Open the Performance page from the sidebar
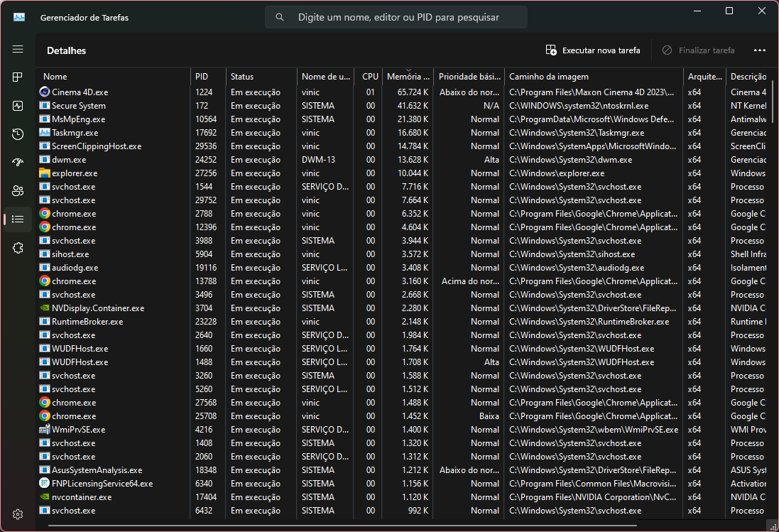Viewport: 779px width, 532px height. (18, 106)
